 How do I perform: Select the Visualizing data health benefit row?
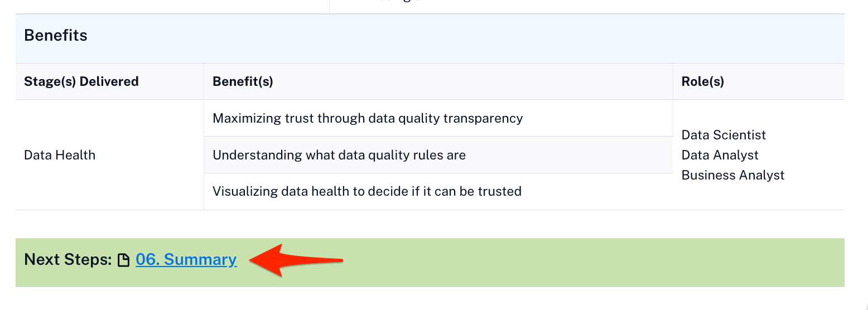point(367,191)
